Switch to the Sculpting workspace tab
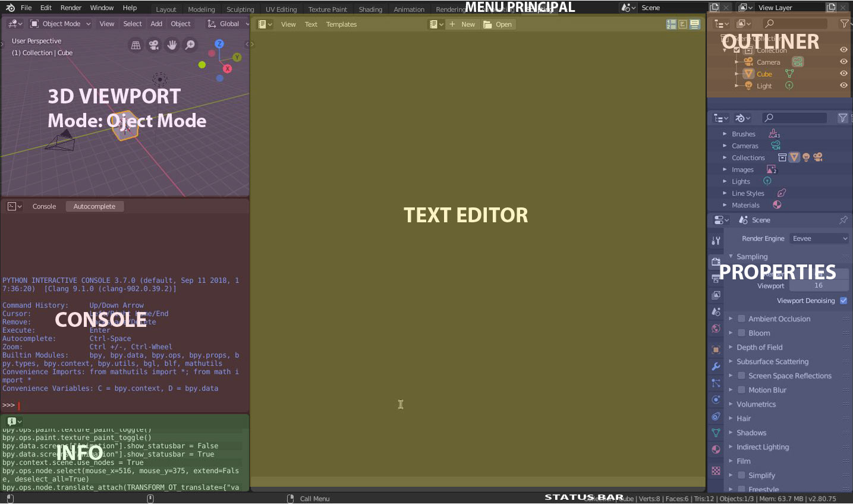Screen dimensions: 853x504 click(240, 10)
